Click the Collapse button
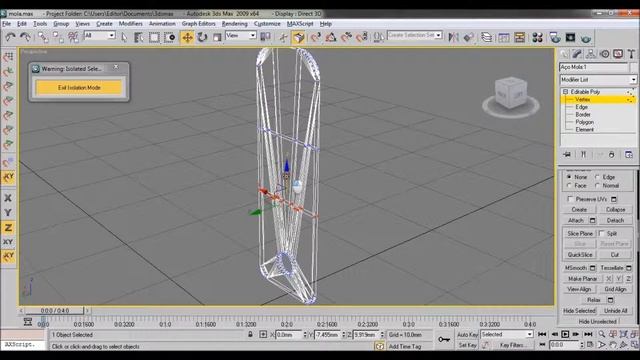Viewport: 640px width, 360px height. point(616,209)
